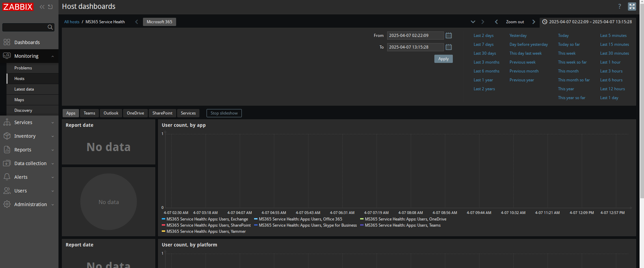The width and height of the screenshot is (644, 268).
Task: Toggle Exchange users legend color swatch
Action: pyautogui.click(x=163, y=219)
